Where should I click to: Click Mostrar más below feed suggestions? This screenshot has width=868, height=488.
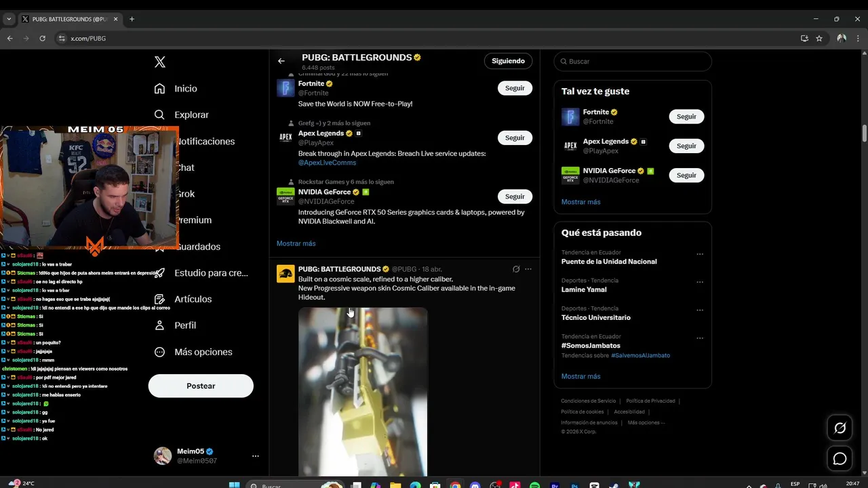(296, 243)
